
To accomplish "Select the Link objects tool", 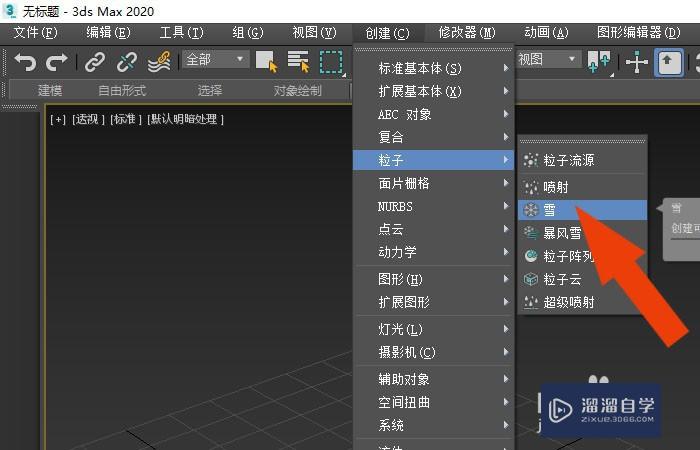I will tap(95, 62).
